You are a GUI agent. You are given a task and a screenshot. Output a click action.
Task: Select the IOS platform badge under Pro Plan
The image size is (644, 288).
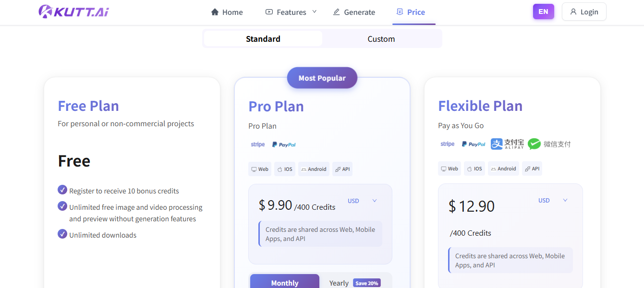[284, 169]
